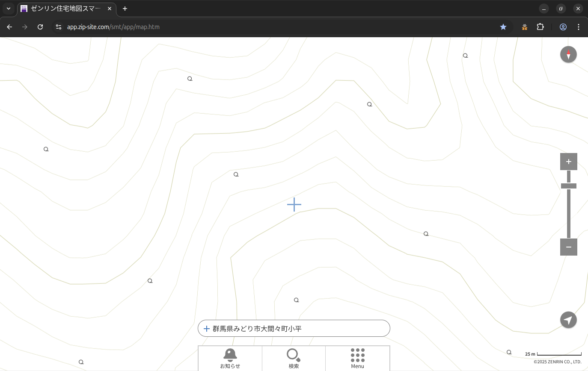Go back to the previous page

pos(9,27)
